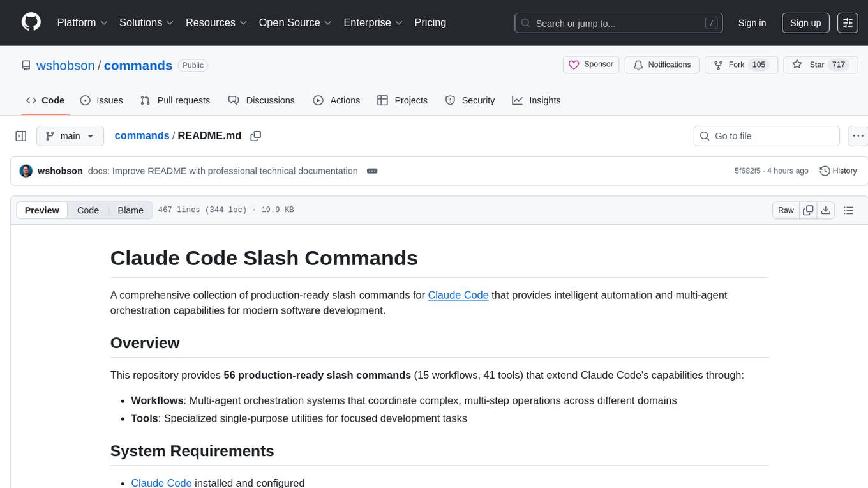The width and height of the screenshot is (868, 488).
Task: Switch to the Discussions tab
Action: pyautogui.click(x=261, y=100)
